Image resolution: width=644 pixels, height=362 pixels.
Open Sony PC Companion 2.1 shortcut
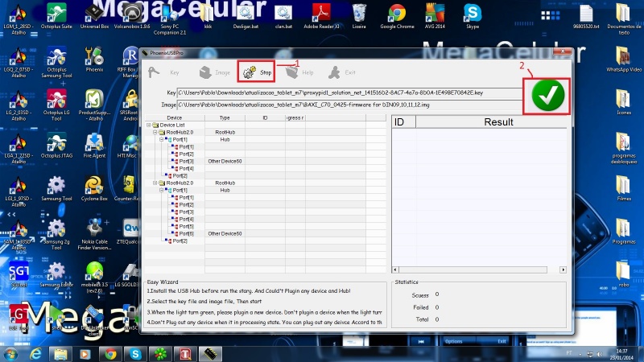pyautogui.click(x=170, y=19)
